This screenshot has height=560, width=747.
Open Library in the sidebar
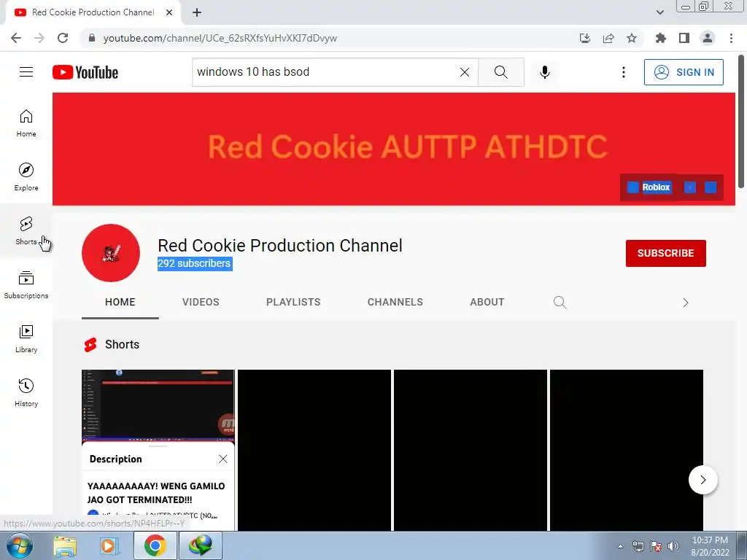tap(26, 338)
